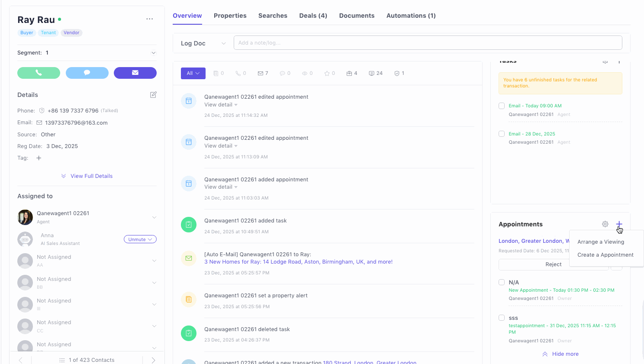The width and height of the screenshot is (644, 364).
Task: Select Arrange a Viewing menu option
Action: (x=601, y=242)
